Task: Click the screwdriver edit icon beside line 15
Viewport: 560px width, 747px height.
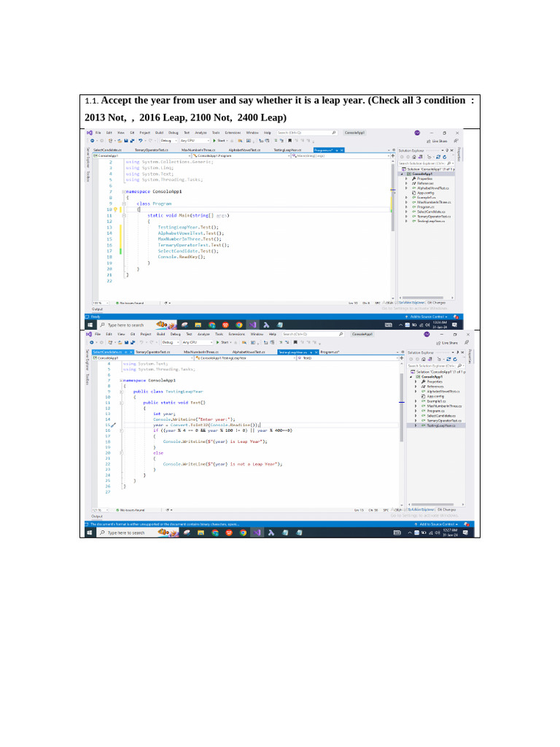Action: coord(114,425)
